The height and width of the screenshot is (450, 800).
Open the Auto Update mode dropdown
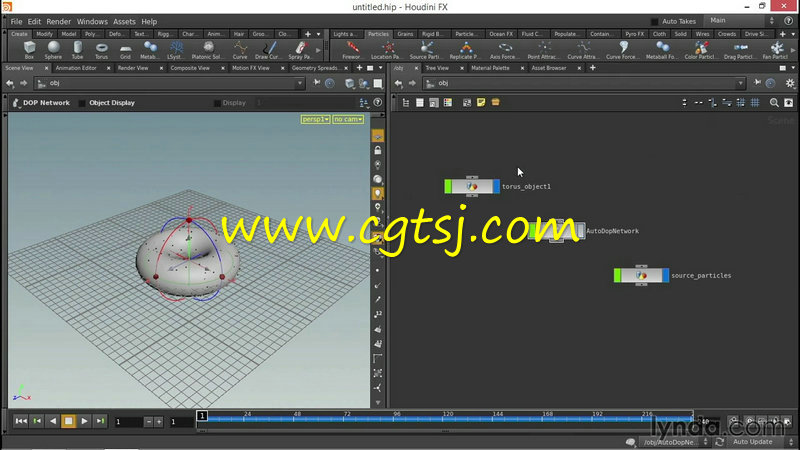click(x=762, y=442)
